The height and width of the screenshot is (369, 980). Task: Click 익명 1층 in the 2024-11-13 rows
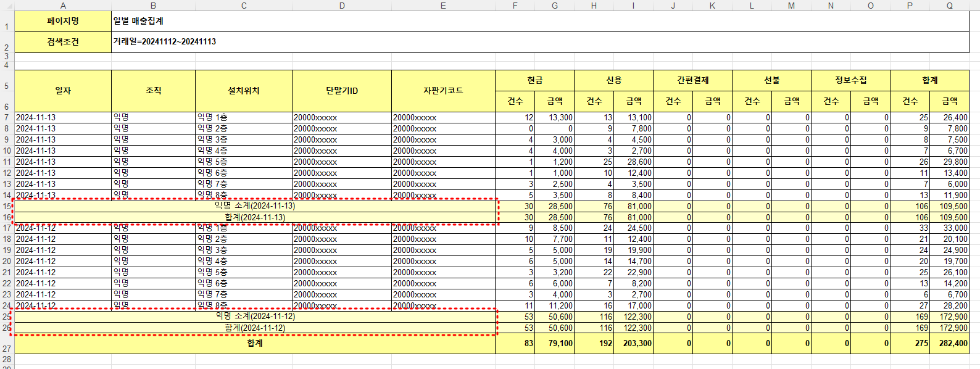coord(244,117)
